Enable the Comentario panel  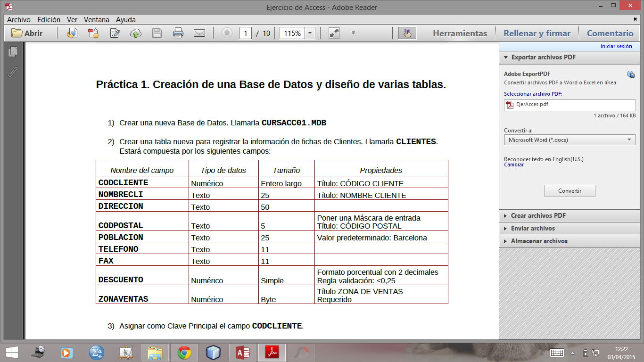[x=610, y=33]
